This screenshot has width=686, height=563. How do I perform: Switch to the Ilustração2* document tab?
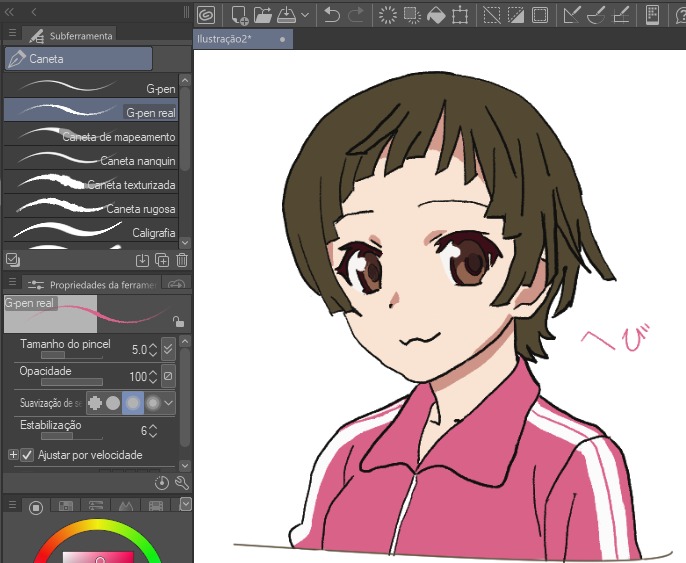(x=243, y=39)
